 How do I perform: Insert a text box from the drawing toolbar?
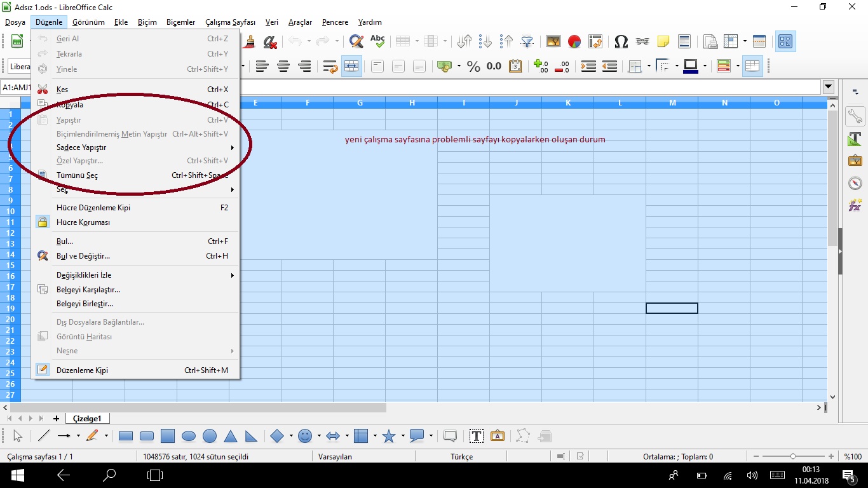click(477, 436)
